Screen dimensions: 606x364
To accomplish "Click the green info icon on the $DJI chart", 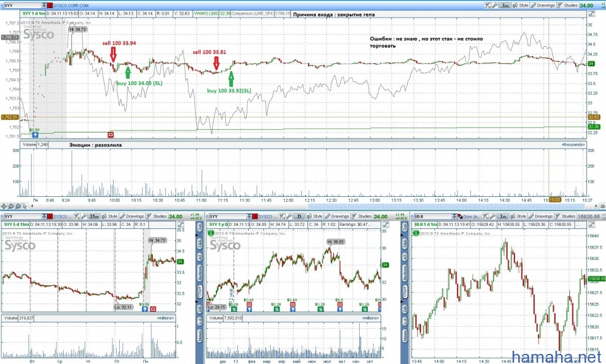I will point(415,233).
